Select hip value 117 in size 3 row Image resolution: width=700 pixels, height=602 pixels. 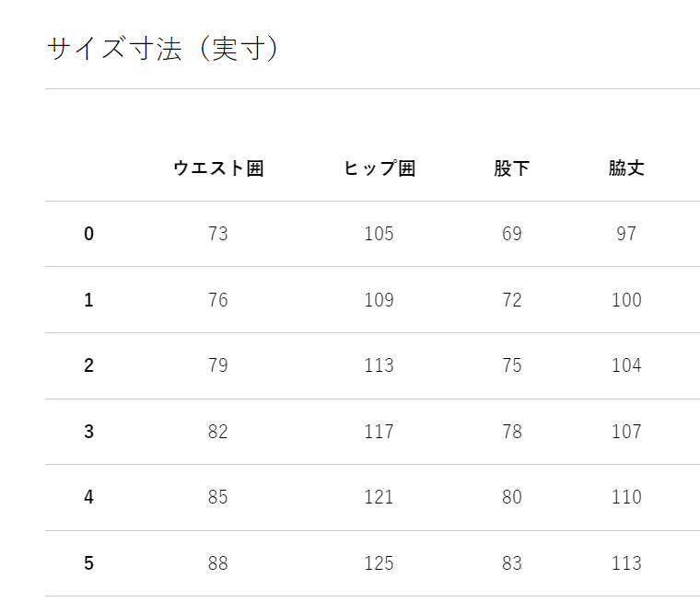pos(379,432)
